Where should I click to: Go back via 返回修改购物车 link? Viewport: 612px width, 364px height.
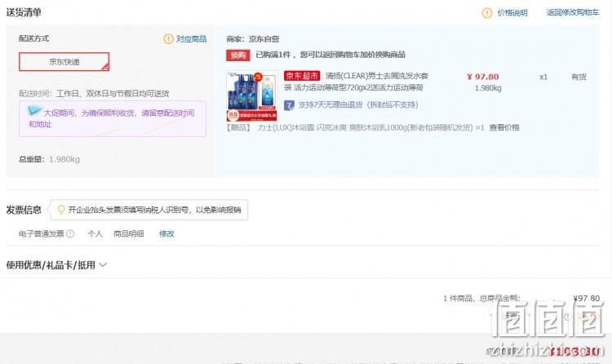coord(573,12)
